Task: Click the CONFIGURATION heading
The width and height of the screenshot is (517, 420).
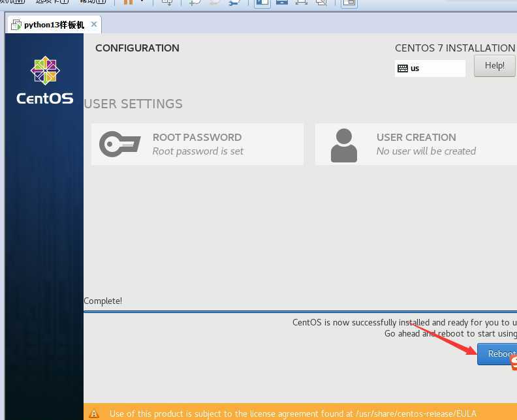Action: pos(137,48)
